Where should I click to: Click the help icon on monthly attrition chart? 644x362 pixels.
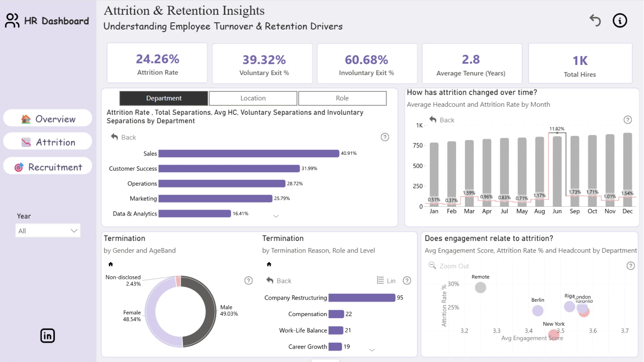point(628,120)
